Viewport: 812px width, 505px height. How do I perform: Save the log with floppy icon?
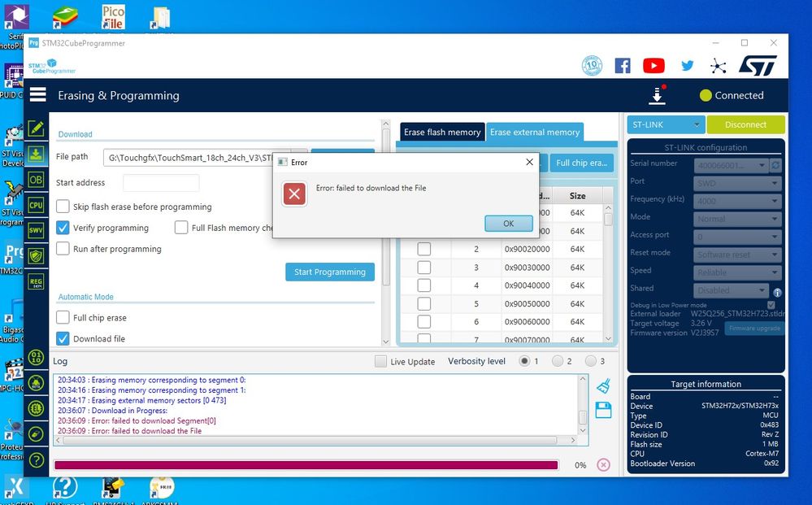tap(603, 410)
